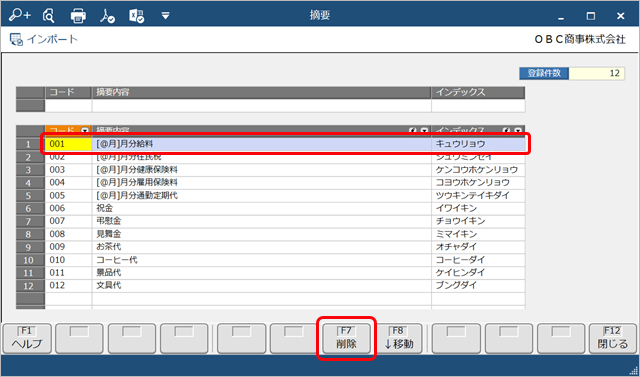This screenshot has width=640, height=377.
Task: Click index cell チョウイキン
Action: (478, 221)
